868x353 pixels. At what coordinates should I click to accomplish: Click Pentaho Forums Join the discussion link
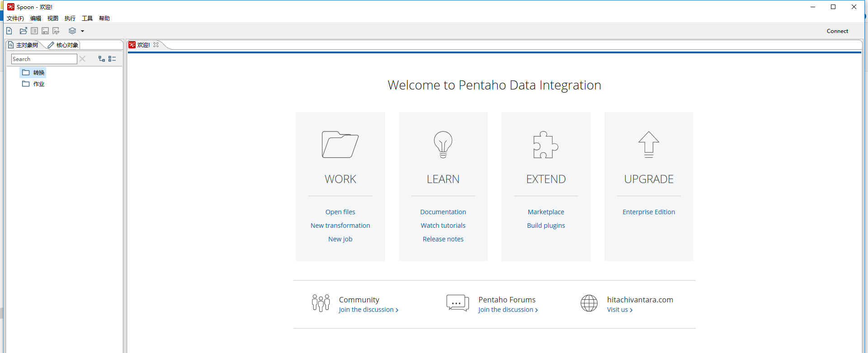(x=508, y=310)
